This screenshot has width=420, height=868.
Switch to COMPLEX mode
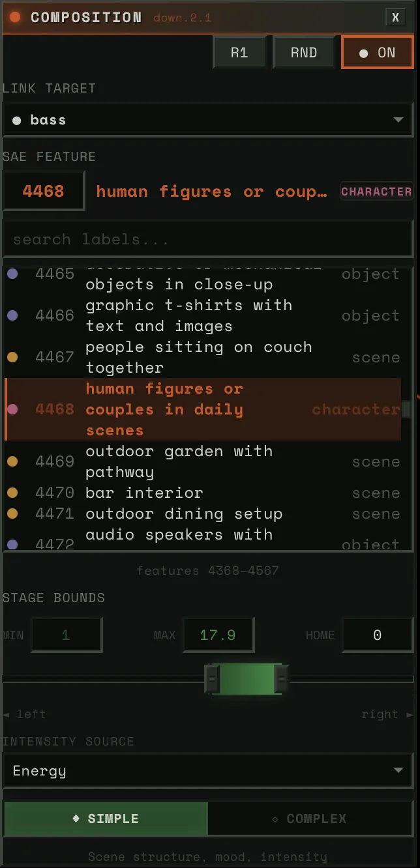(309, 818)
